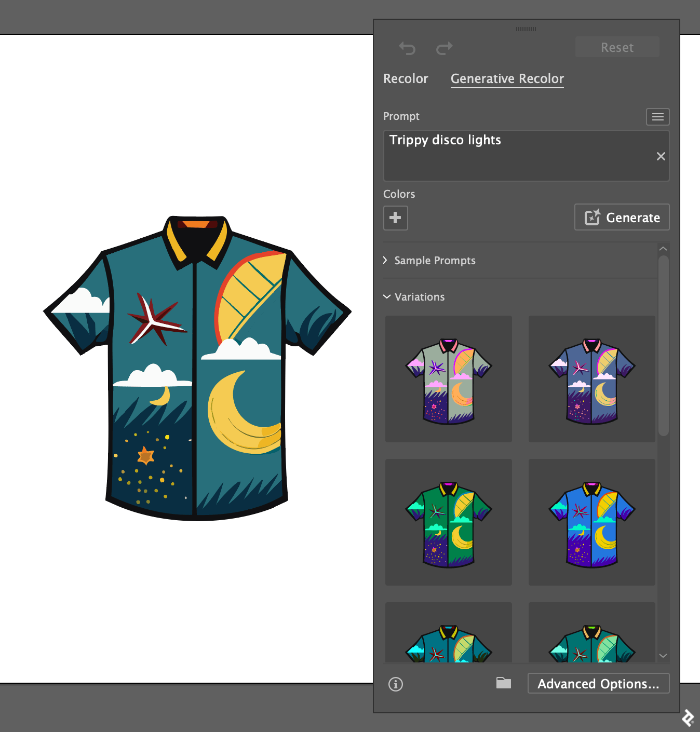Switch to the Recolor tab
Screen dimensions: 700x732
(x=406, y=78)
